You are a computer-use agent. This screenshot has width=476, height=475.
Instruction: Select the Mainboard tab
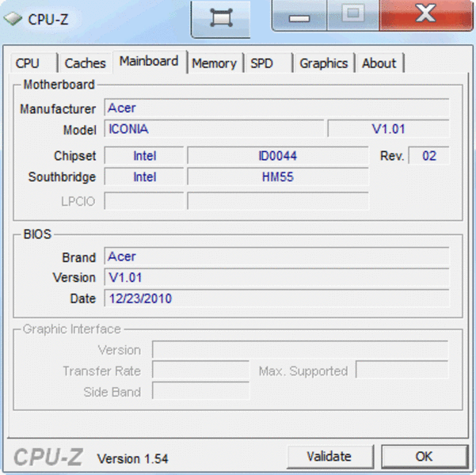(150, 62)
